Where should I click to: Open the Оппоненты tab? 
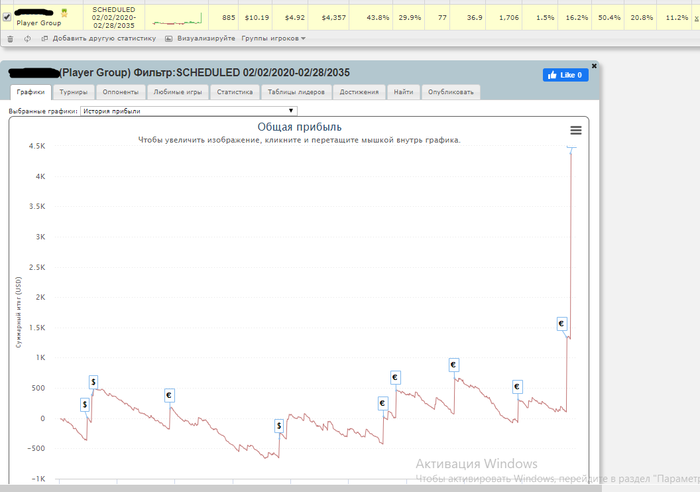tap(121, 92)
